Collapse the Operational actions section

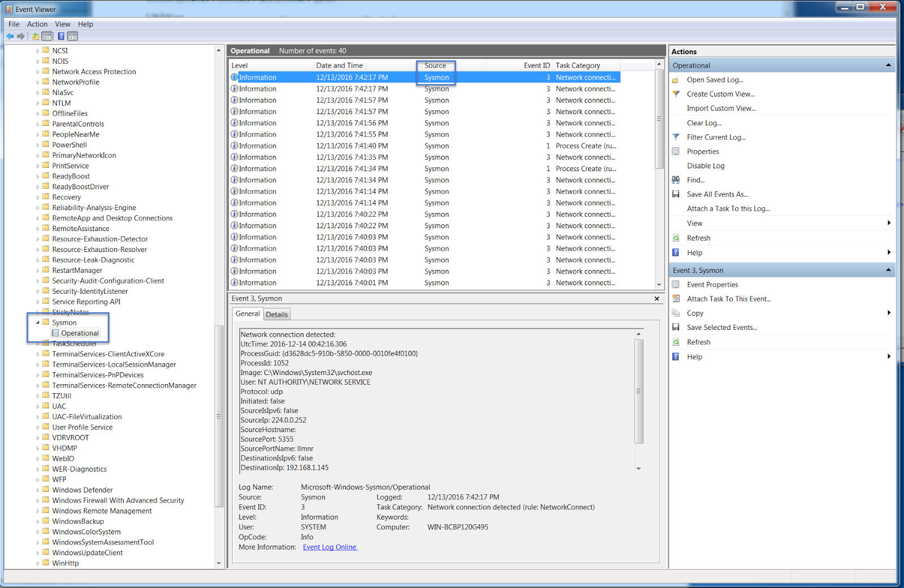click(888, 64)
